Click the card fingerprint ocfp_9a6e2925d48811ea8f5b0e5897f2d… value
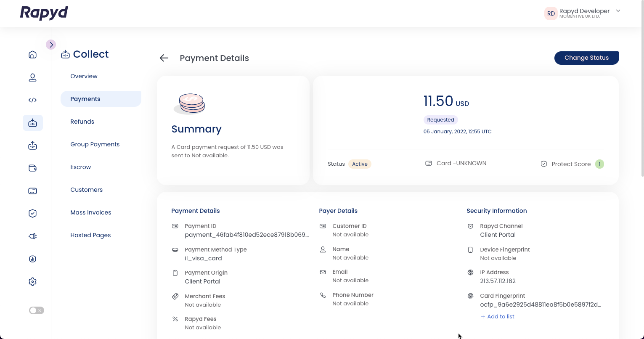Viewport: 644px width, 339px height. 541,305
